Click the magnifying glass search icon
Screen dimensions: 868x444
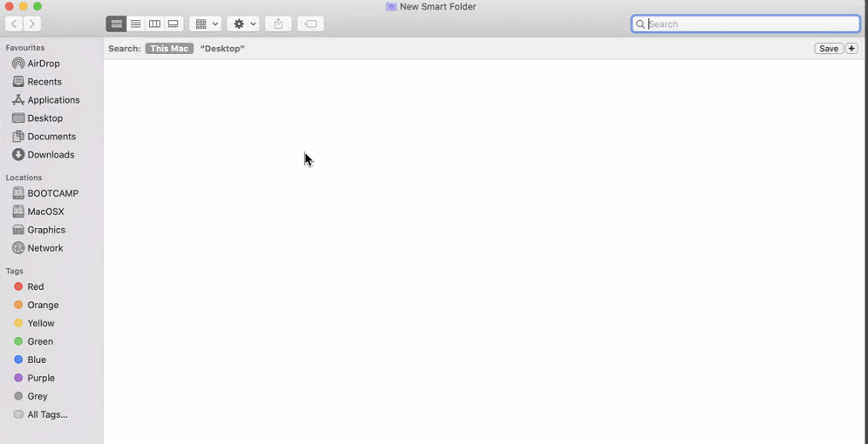641,24
